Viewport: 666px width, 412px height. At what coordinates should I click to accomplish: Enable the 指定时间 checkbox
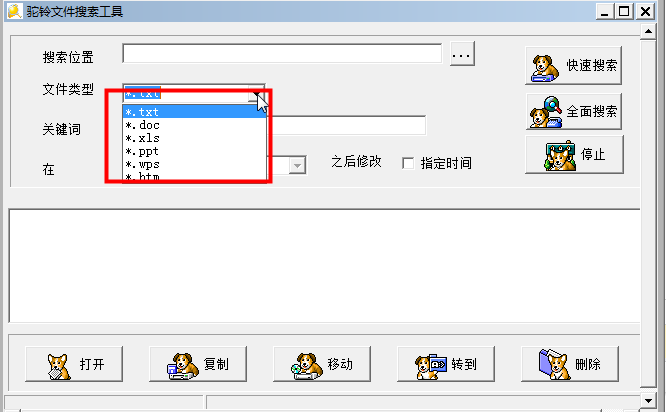tap(408, 163)
